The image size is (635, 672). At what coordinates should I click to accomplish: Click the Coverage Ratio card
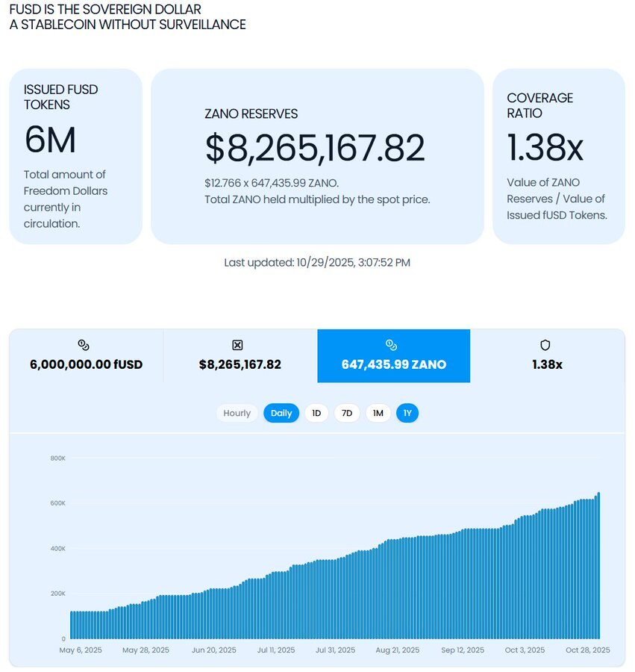tap(558, 156)
